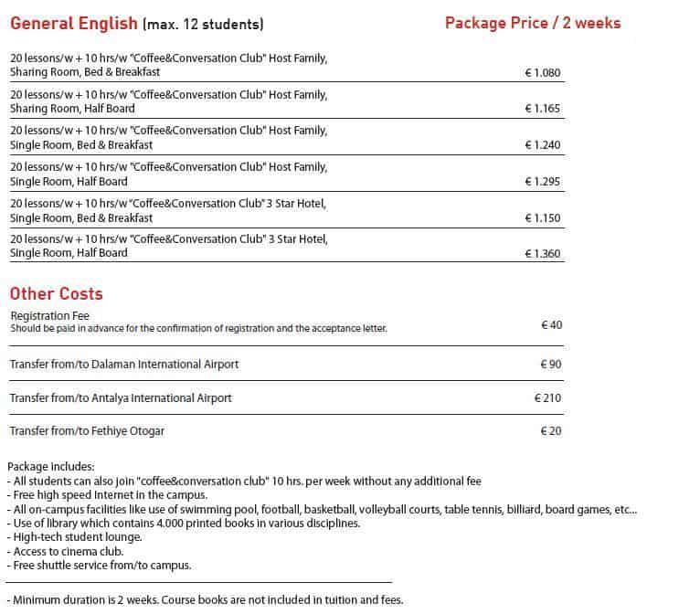Select the € 90 transfer price
The width and height of the screenshot is (700, 614).
(x=551, y=365)
